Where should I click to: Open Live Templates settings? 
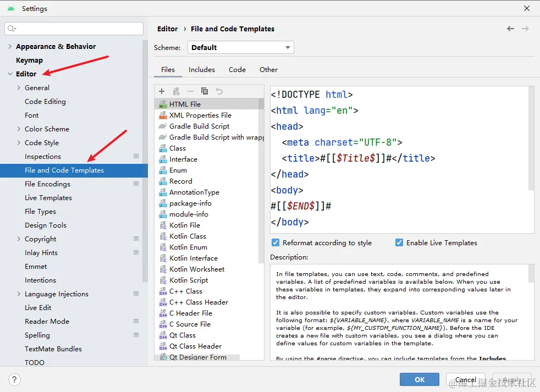point(48,198)
